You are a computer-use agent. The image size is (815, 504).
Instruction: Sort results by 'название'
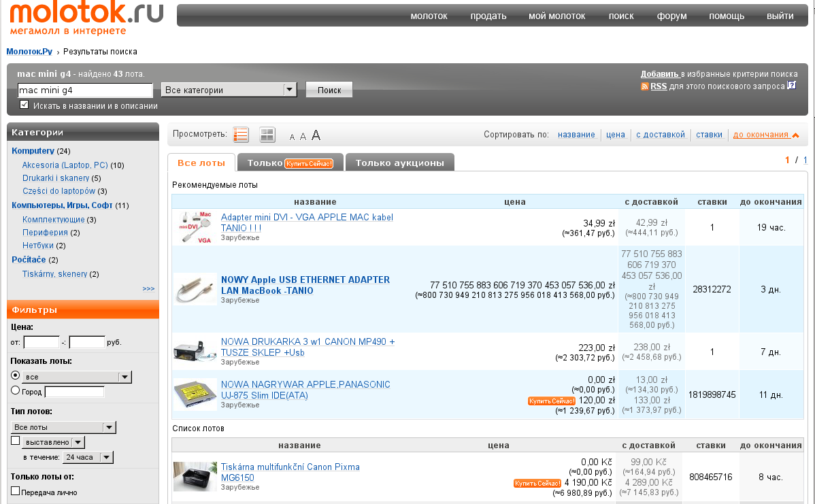576,135
